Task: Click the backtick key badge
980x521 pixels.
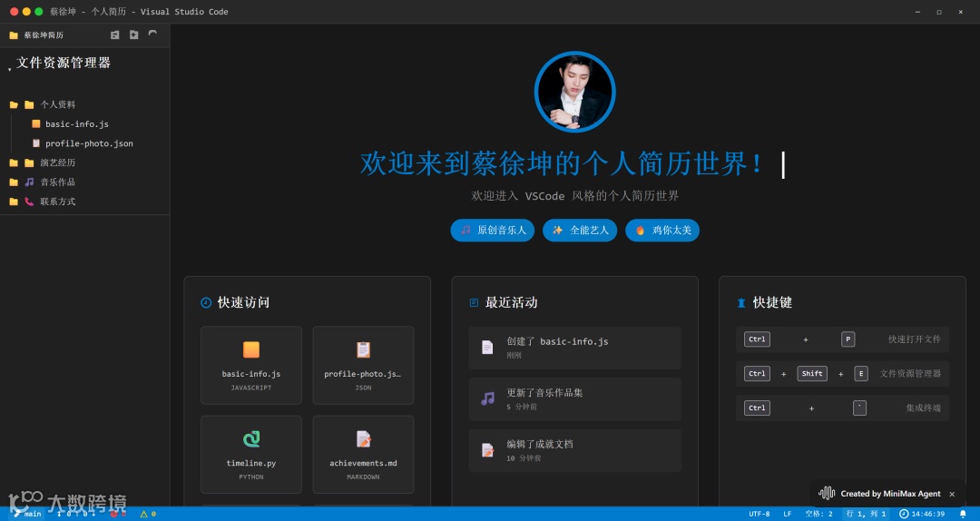Action: pos(859,408)
